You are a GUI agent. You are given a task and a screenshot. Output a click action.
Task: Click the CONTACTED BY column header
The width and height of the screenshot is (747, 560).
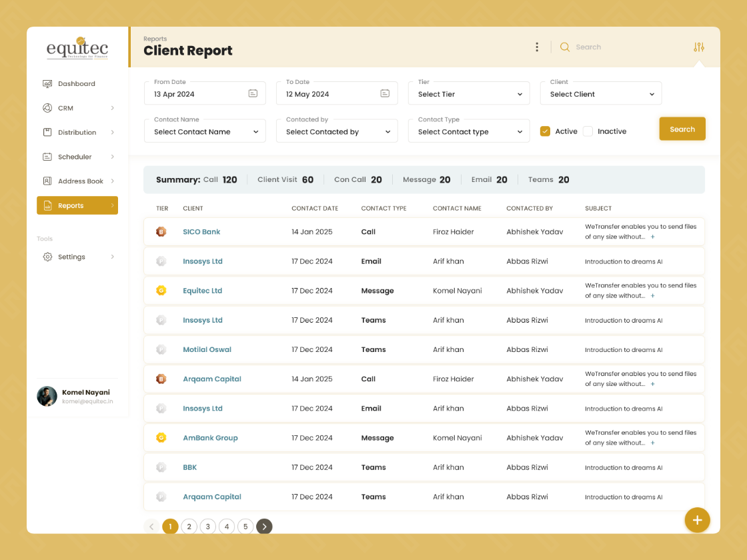[530, 209]
